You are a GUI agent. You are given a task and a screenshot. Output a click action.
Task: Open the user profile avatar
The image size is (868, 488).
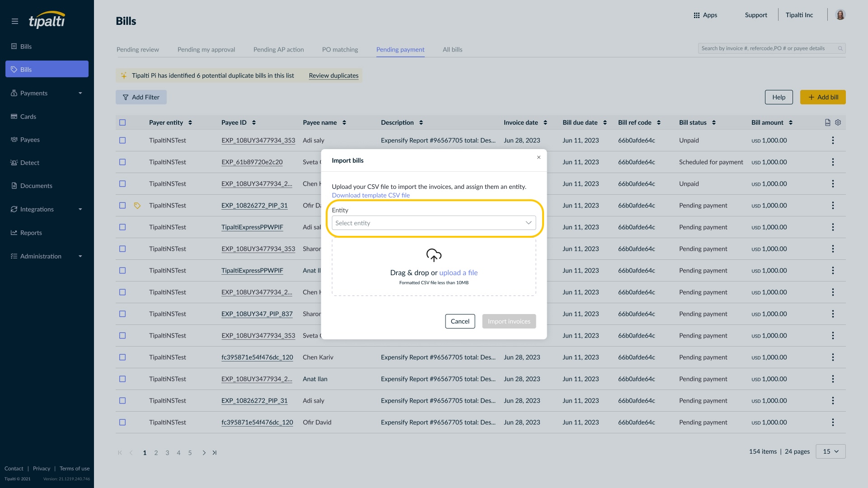click(x=840, y=15)
